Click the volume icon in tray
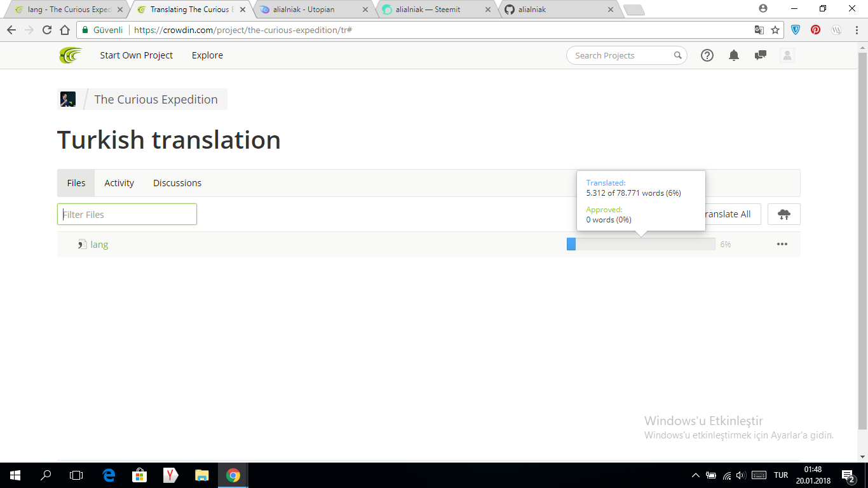This screenshot has width=868, height=488. pos(741,475)
